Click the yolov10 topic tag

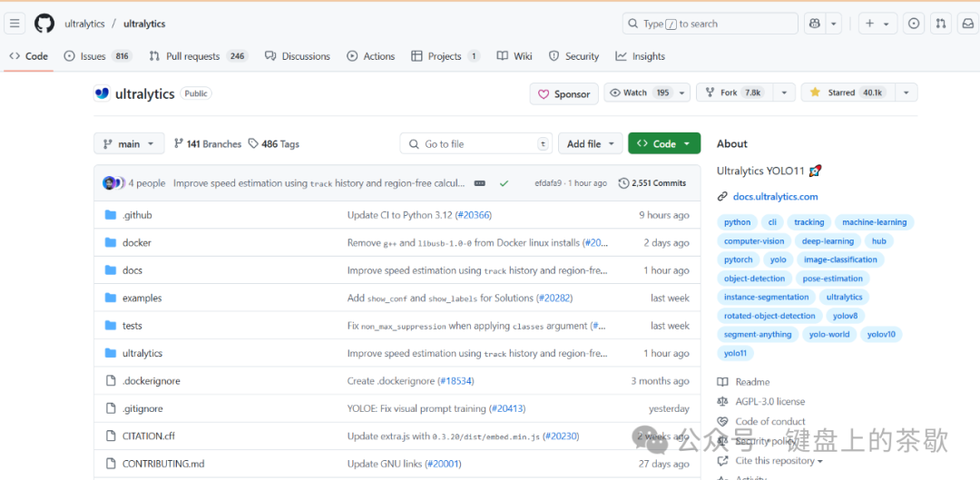click(881, 335)
